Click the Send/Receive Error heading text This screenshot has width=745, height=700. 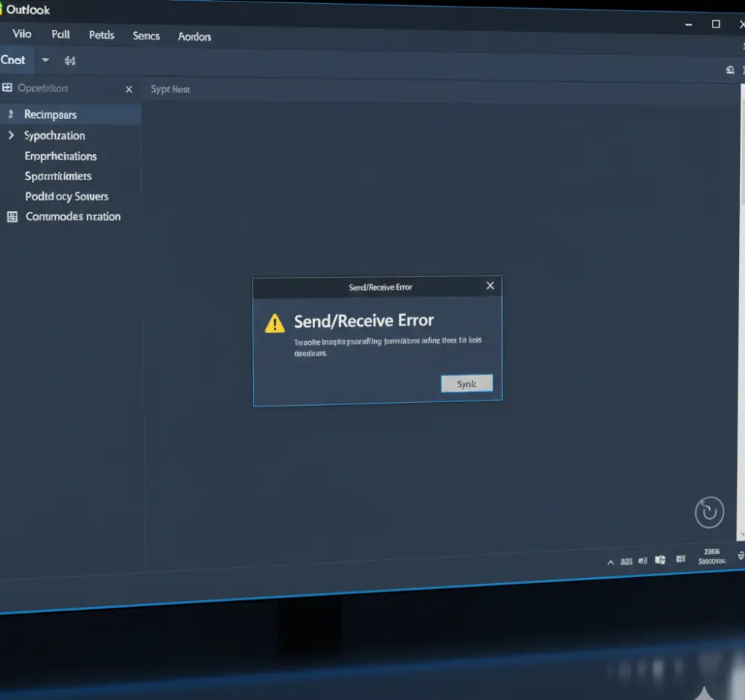pos(364,321)
